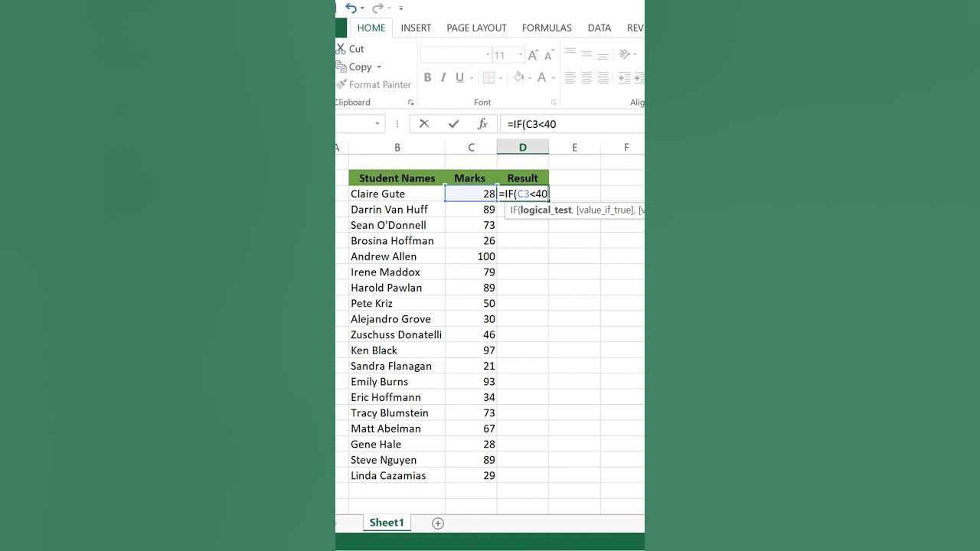Image resolution: width=980 pixels, height=551 pixels.
Task: Switch to the HOME ribbon tab
Action: [x=371, y=28]
